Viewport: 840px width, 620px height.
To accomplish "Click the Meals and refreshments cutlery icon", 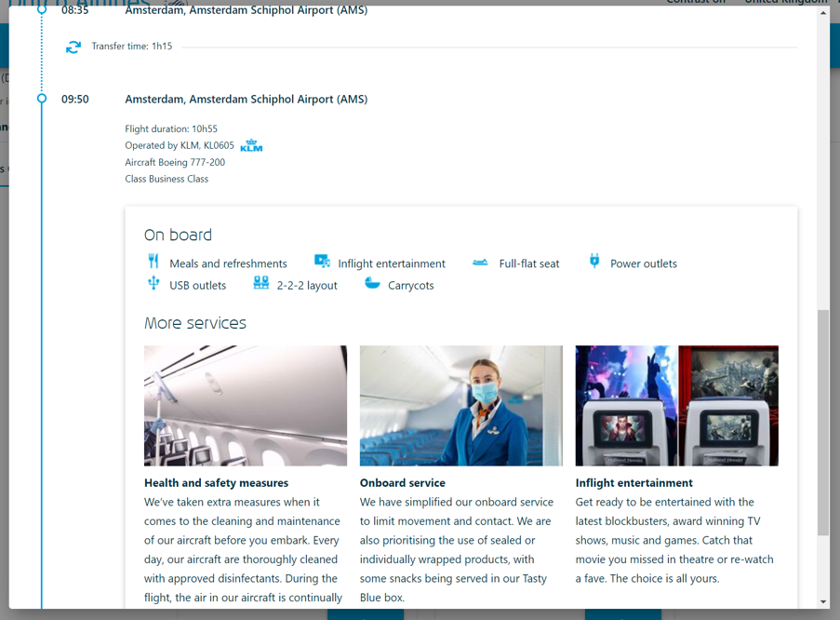I will 153,262.
